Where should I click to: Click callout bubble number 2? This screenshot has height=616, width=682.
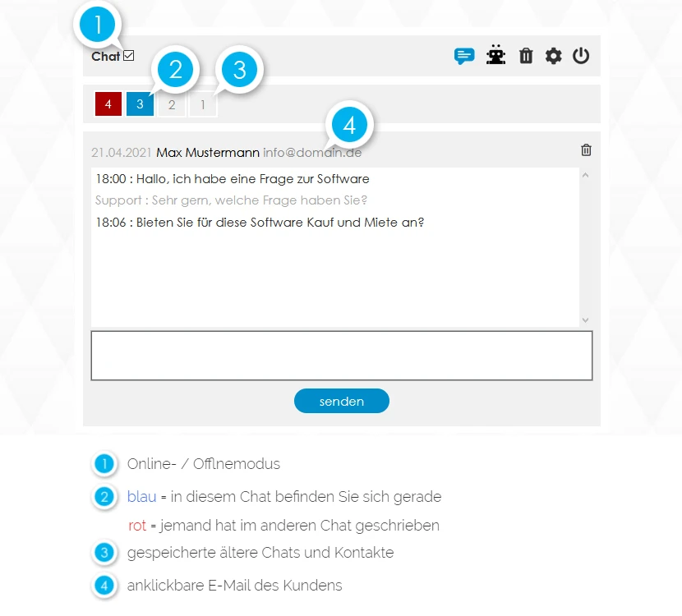pos(175,69)
